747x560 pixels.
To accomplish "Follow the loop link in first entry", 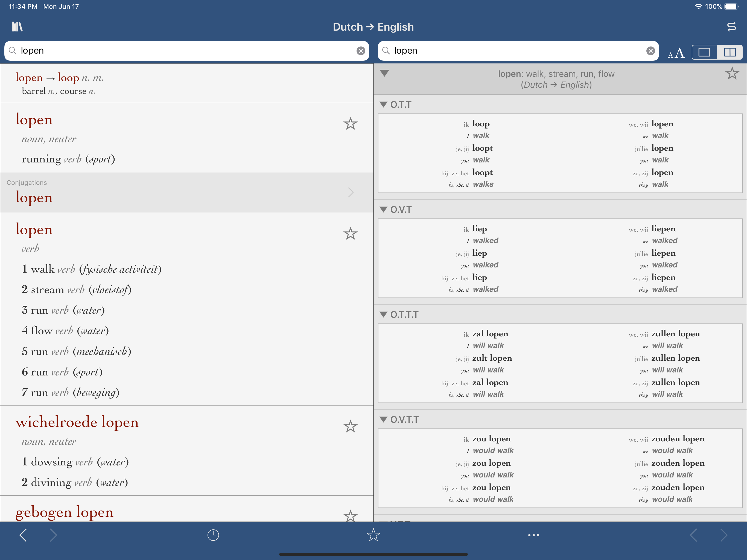I will click(68, 78).
